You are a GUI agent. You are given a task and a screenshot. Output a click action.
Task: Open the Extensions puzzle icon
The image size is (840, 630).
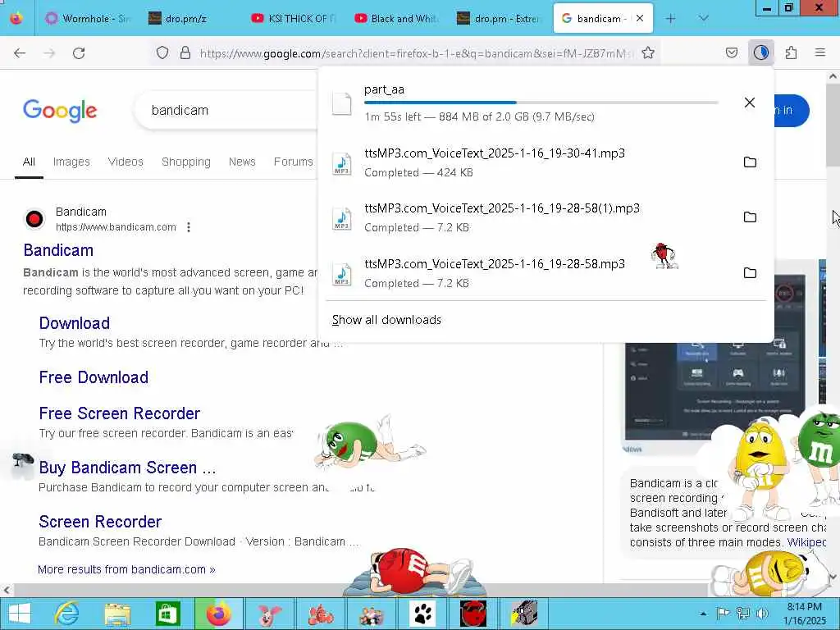tap(792, 52)
